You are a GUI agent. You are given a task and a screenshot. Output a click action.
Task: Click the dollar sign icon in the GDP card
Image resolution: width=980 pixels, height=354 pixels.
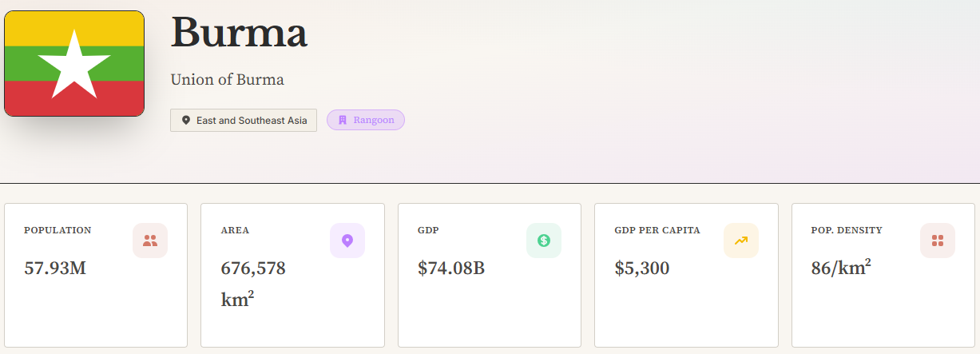pyautogui.click(x=544, y=241)
